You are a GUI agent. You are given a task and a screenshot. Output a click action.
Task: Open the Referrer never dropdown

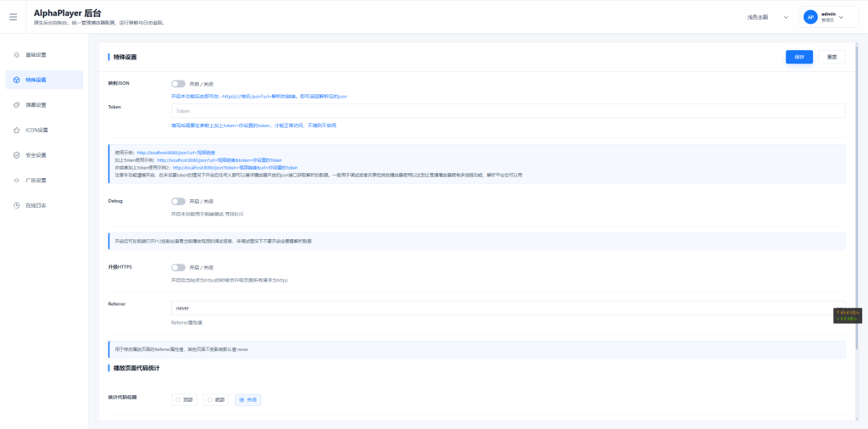(x=509, y=308)
